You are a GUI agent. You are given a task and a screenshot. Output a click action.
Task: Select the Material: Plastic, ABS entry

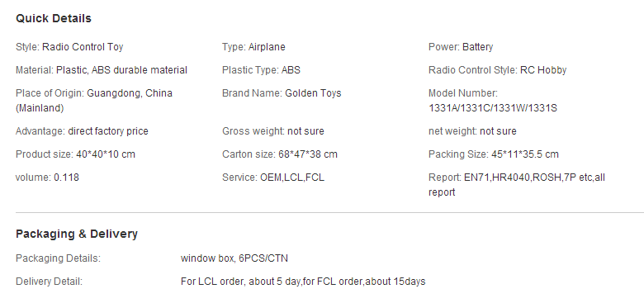(102, 70)
